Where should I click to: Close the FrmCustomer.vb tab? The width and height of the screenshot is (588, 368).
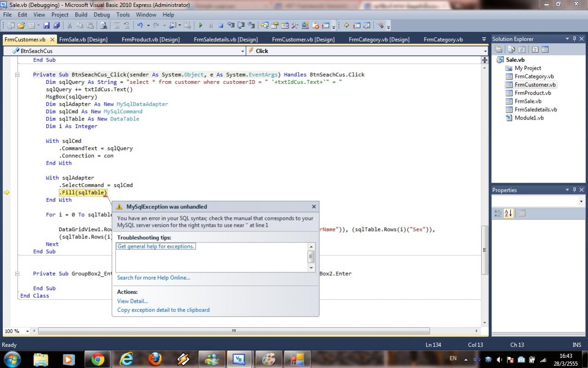(52, 40)
